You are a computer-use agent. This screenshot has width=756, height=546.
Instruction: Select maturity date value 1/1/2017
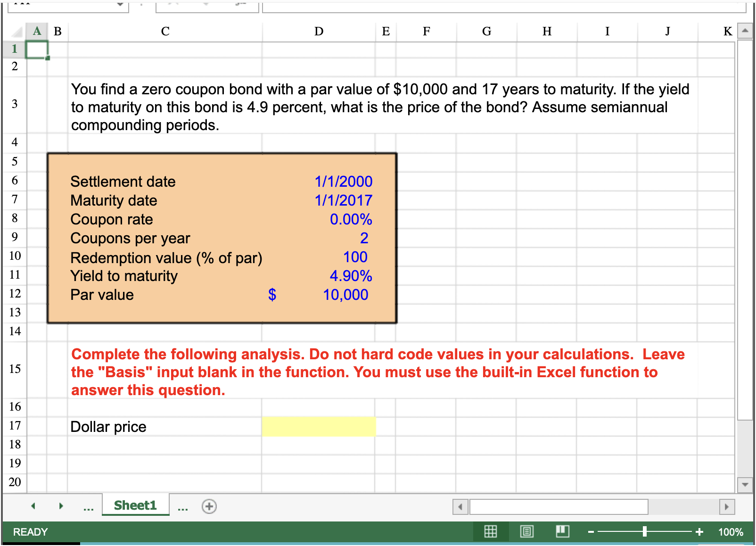[x=344, y=200]
